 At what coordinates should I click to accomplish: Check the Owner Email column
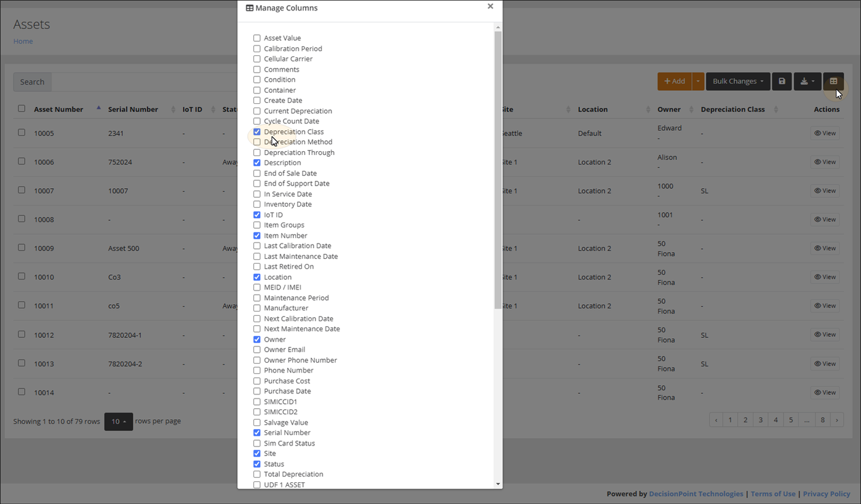click(x=257, y=350)
